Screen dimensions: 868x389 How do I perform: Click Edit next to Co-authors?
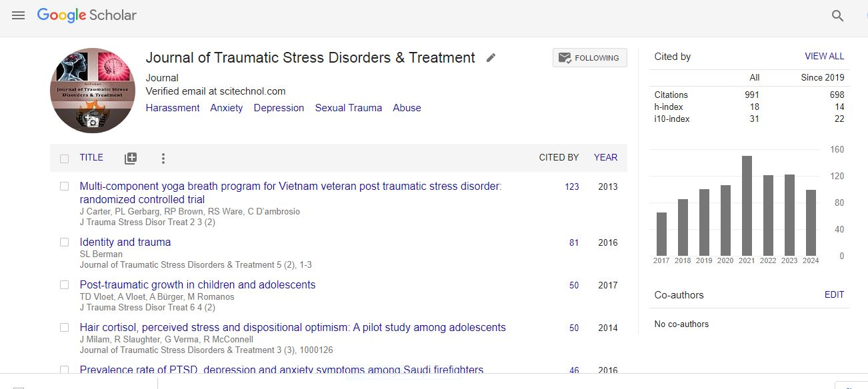coord(834,295)
